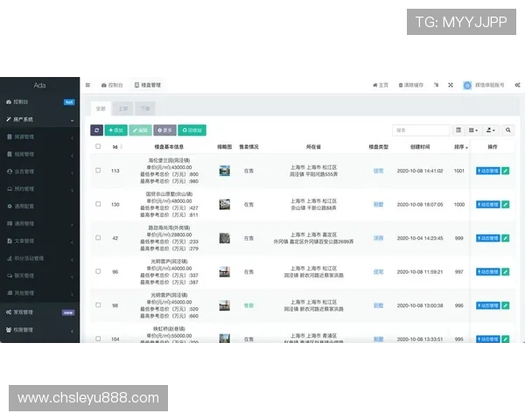The image size is (525, 420).
Task: Click the Id column sort arrows
Action: tap(122, 147)
